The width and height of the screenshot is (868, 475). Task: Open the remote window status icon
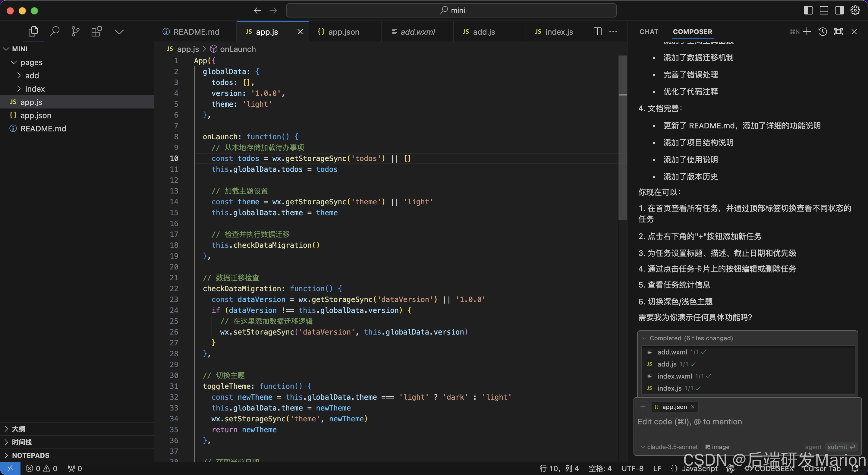point(10,468)
